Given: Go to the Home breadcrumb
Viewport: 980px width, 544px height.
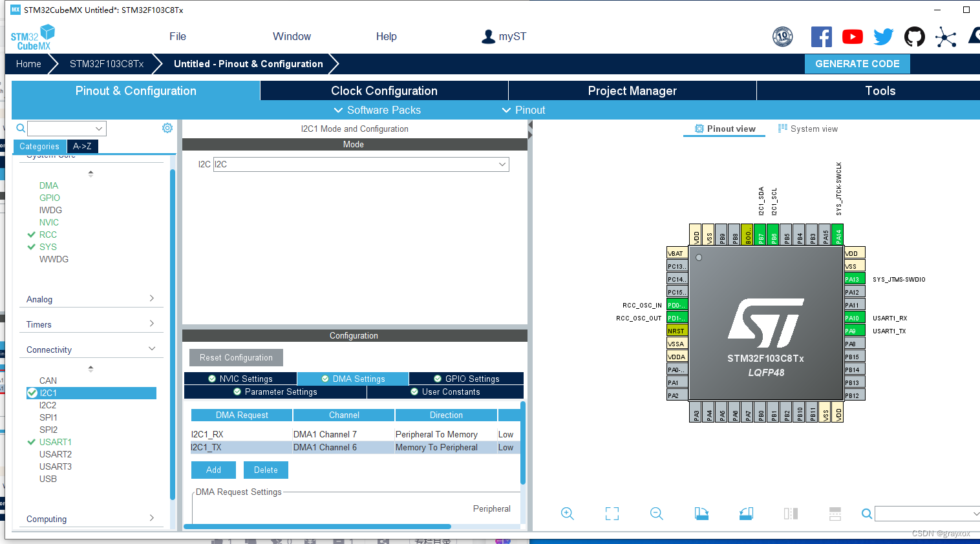Looking at the screenshot, I should [x=28, y=64].
